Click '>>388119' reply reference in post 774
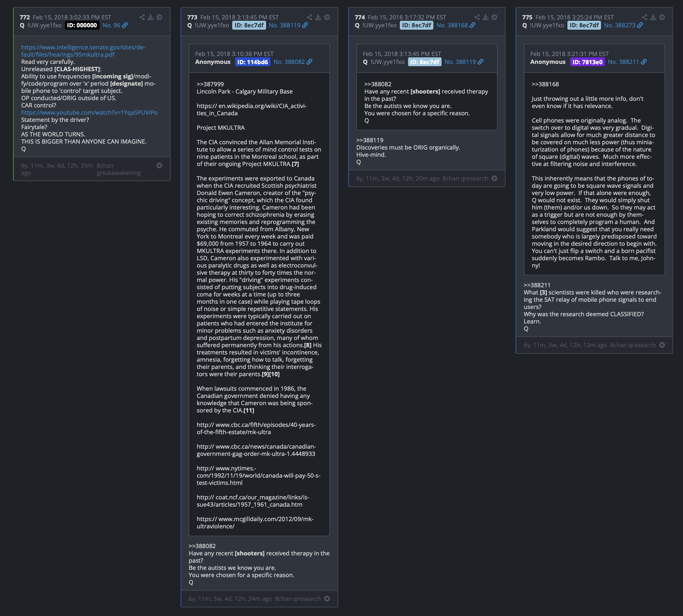 coord(370,140)
